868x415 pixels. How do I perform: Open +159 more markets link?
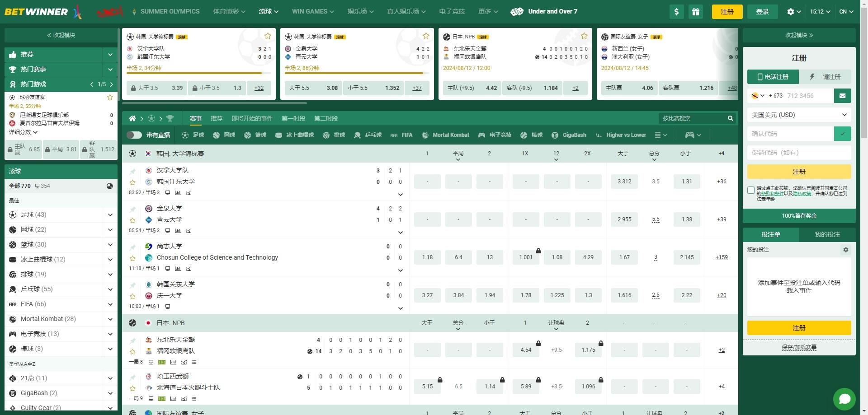[x=722, y=257]
